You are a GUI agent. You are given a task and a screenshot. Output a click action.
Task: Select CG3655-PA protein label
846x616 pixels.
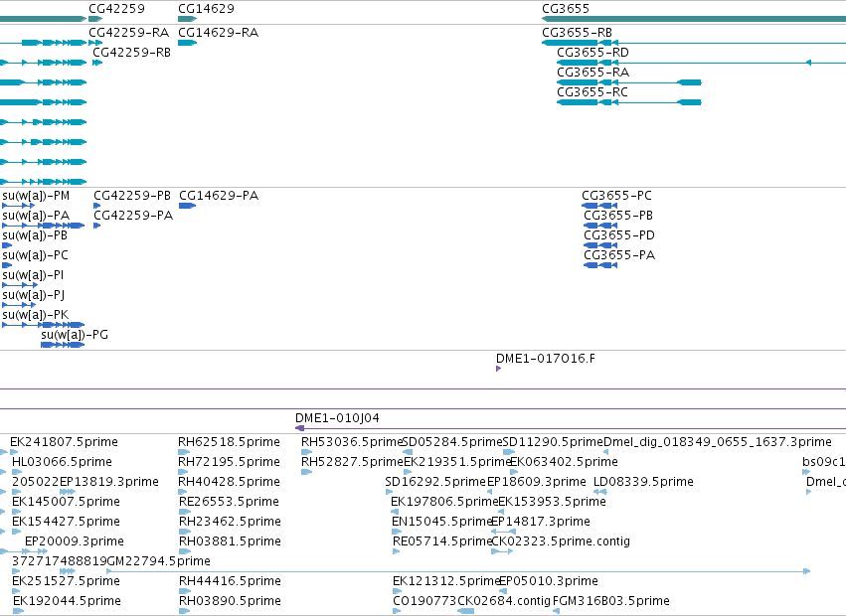tap(619, 255)
